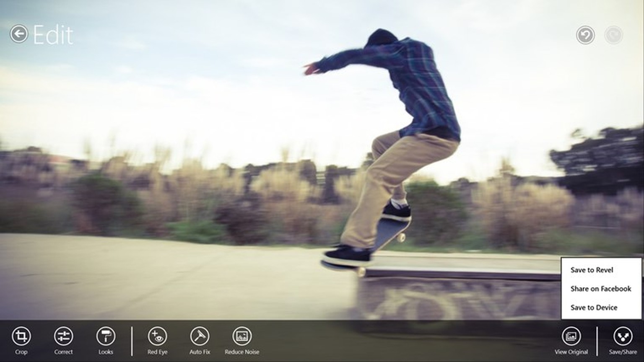This screenshot has height=362, width=644.
Task: Click the greyed-out redo icon
Action: pyautogui.click(x=613, y=35)
